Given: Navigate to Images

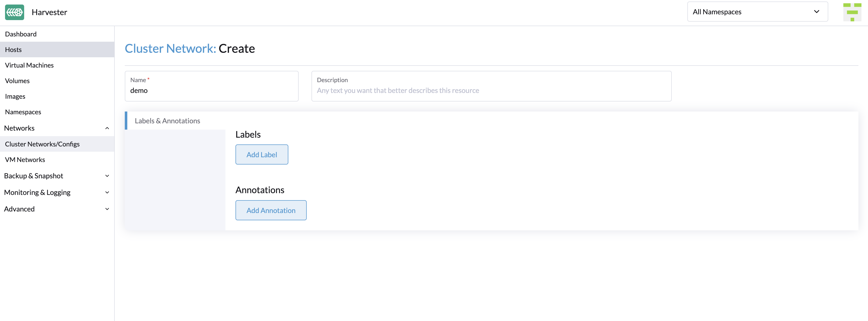Looking at the screenshot, I should coord(15,96).
